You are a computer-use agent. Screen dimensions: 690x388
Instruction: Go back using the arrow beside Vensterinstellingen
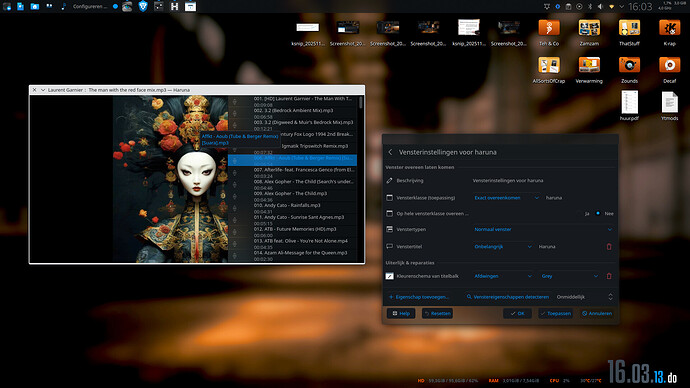pyautogui.click(x=390, y=152)
